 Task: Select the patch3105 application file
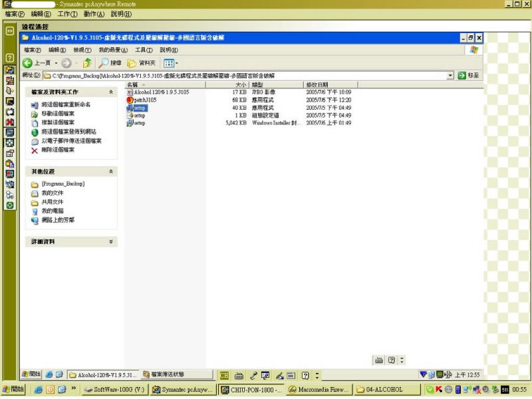[142, 100]
